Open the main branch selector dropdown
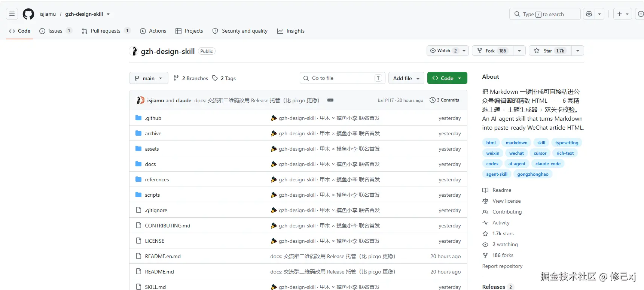This screenshot has height=290, width=644. coord(149,78)
